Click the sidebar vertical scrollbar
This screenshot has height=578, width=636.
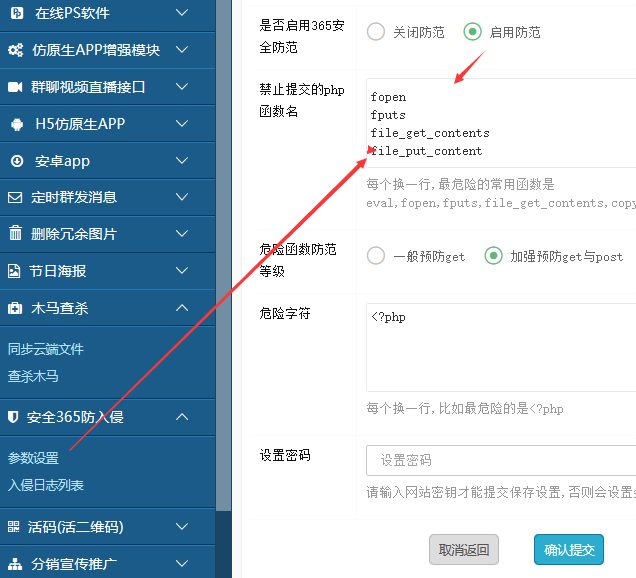(223, 256)
